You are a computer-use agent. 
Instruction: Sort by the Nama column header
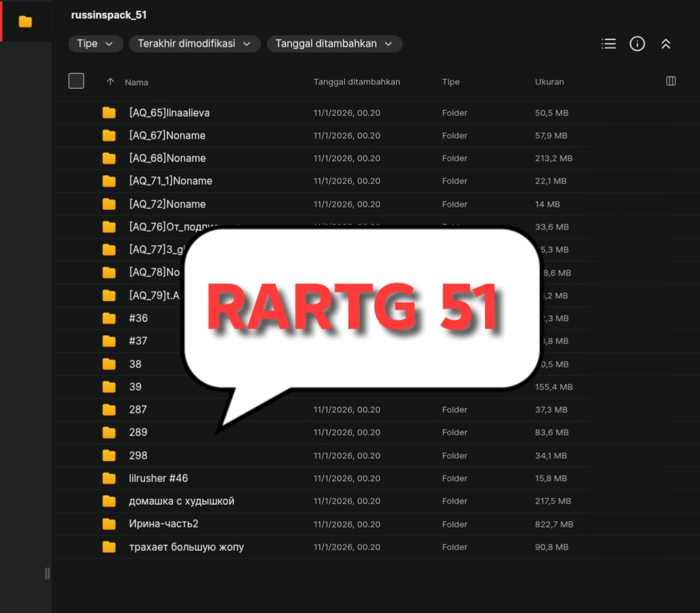pos(137,82)
